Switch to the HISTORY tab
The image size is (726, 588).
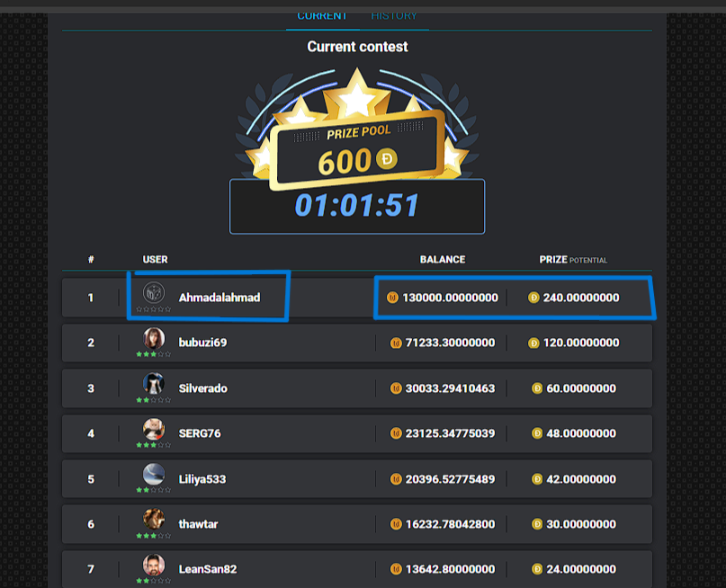394,15
